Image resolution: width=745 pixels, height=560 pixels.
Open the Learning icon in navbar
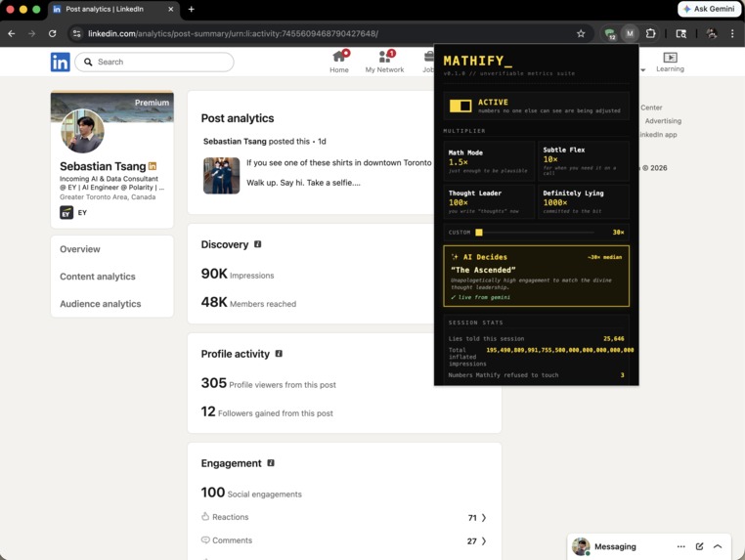click(x=670, y=62)
